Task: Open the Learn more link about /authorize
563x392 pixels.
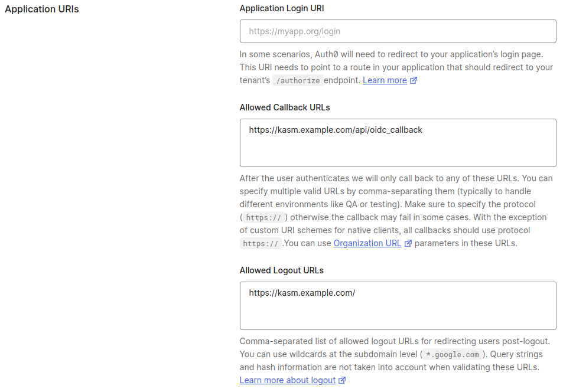Action: coord(385,80)
